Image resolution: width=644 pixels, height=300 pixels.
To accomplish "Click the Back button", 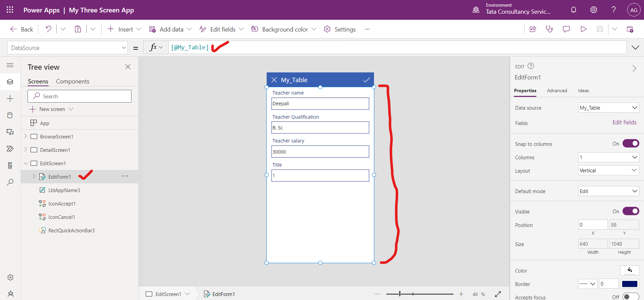I will pos(22,29).
